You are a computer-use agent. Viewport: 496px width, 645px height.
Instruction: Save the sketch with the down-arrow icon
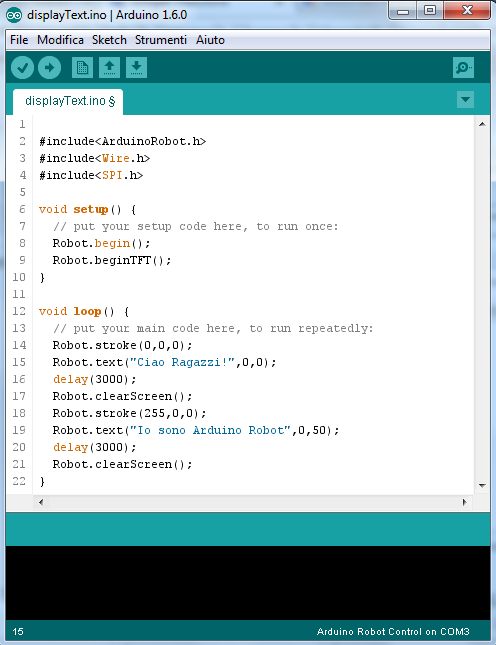coord(137,67)
